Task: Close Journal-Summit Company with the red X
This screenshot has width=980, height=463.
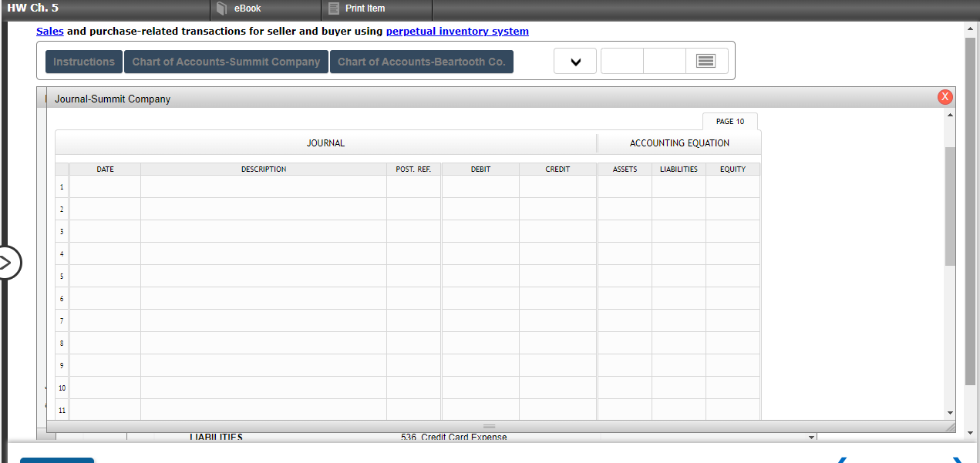Action: [x=945, y=96]
